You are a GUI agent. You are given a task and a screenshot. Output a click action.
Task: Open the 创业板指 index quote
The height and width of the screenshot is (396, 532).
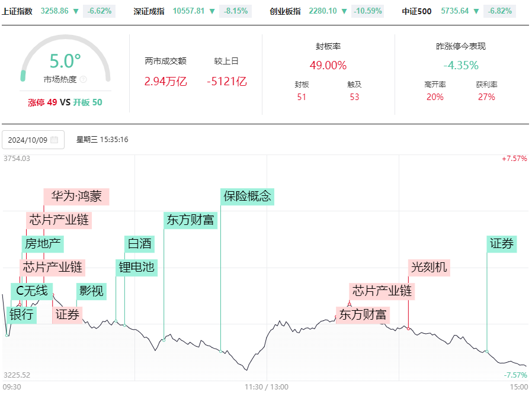click(x=327, y=11)
